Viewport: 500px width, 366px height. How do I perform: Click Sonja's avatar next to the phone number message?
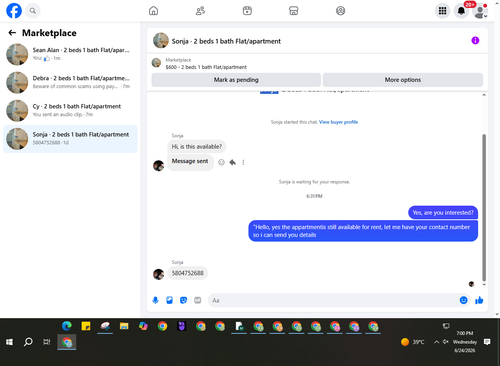pos(158,274)
